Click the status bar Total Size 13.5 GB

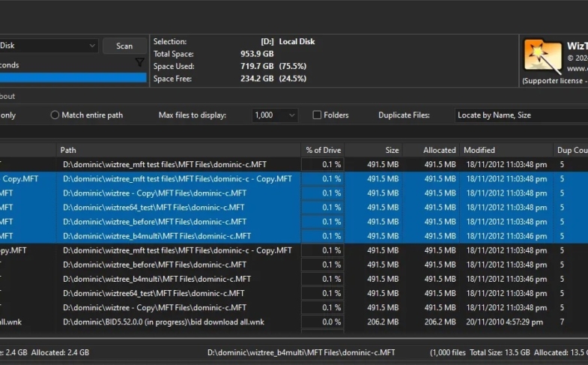pyautogui.click(x=500, y=352)
